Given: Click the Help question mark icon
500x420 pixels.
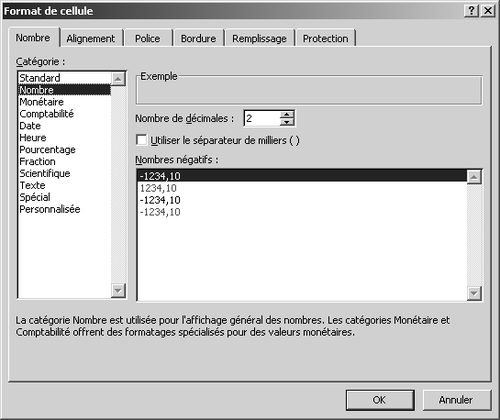Looking at the screenshot, I should (471, 11).
